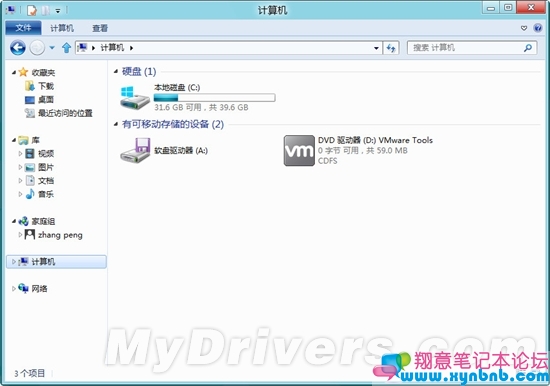Image resolution: width=550 pixels, height=386 pixels.
Task: Expand the 文档 library node
Action: coord(20,180)
